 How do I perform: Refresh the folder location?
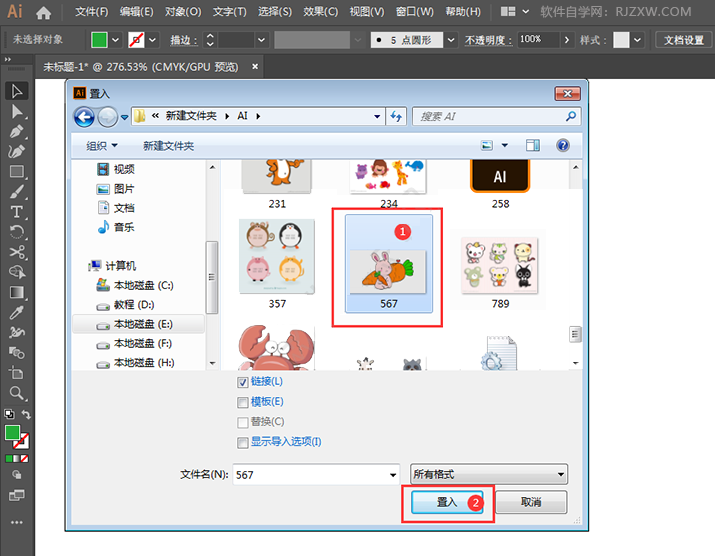click(396, 116)
